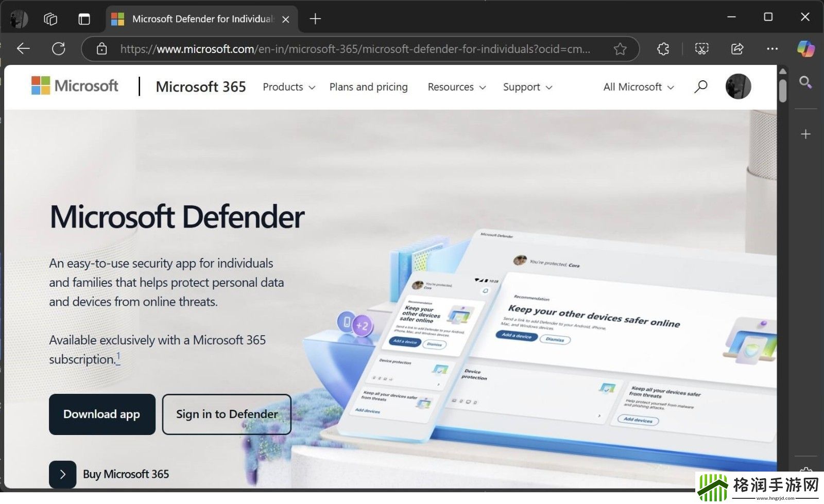Open the Copilot icon in Edge
824x504 pixels.
(x=805, y=49)
